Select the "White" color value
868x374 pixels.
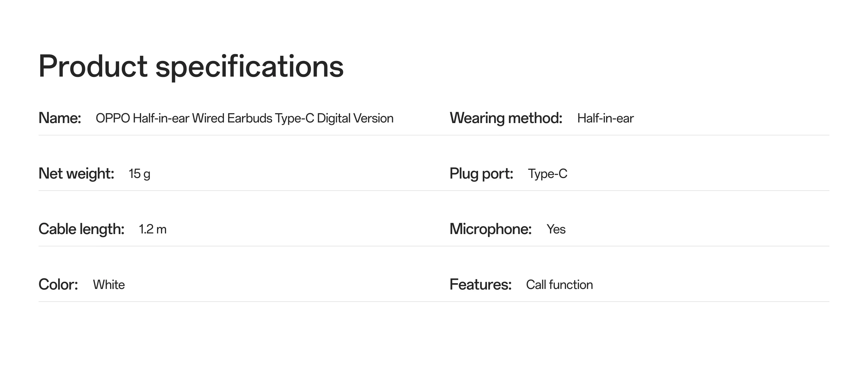pyautogui.click(x=109, y=285)
